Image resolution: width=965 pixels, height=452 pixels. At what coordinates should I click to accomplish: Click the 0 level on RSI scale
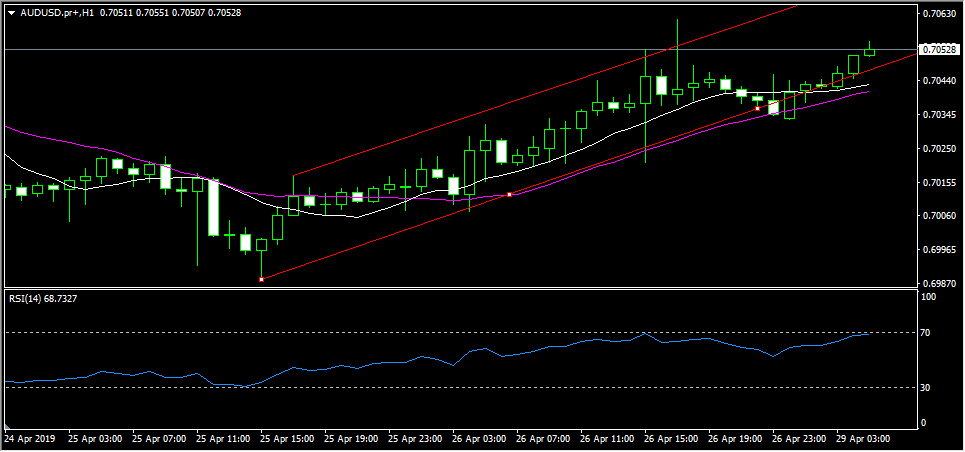click(924, 423)
